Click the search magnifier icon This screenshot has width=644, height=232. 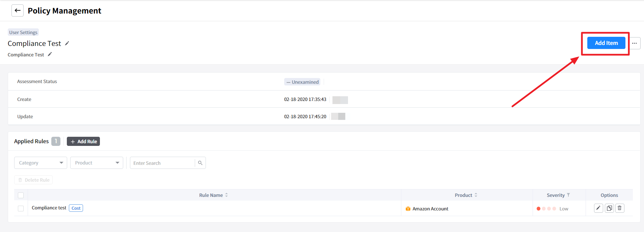(200, 163)
